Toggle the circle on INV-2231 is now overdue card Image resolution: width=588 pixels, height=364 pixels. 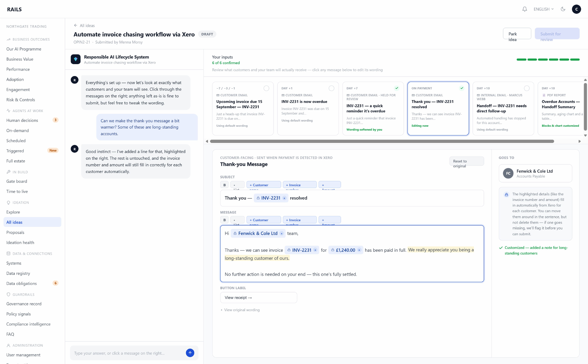[331, 88]
